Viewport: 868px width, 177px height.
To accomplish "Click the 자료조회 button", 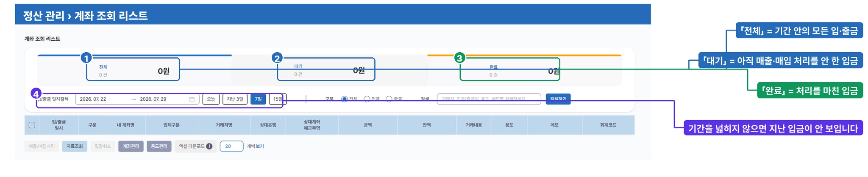I will click(x=75, y=146).
